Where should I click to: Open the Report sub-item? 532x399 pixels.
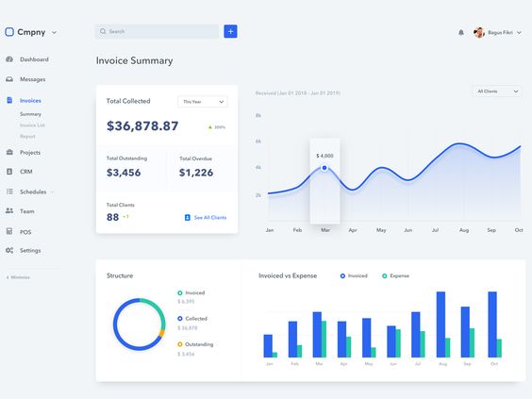click(27, 137)
